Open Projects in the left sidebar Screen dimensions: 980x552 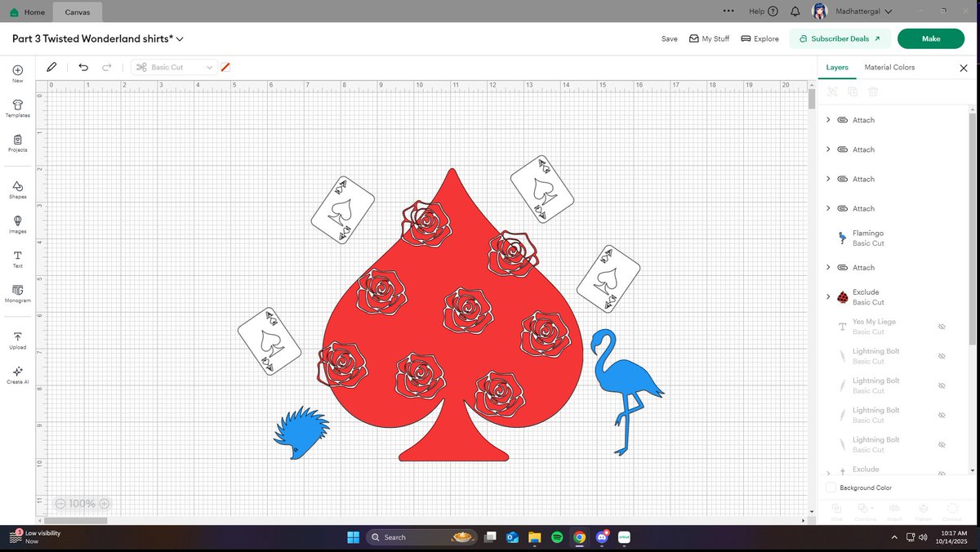pyautogui.click(x=17, y=143)
